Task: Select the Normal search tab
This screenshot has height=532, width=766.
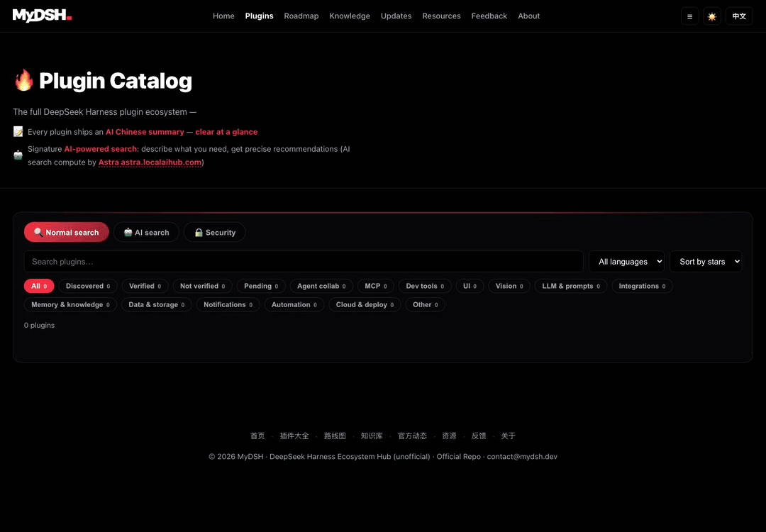Action: [x=66, y=233]
